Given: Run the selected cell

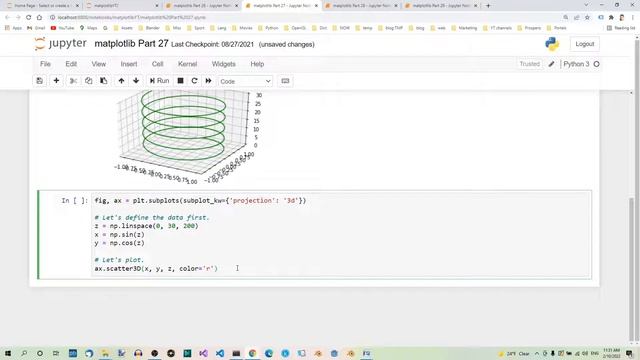Looking at the screenshot, I should tap(159, 81).
